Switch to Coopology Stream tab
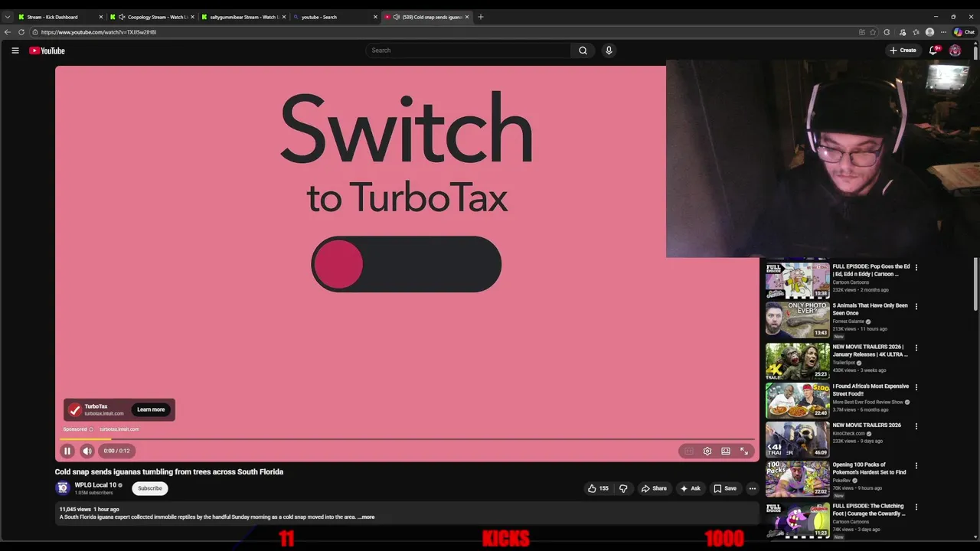Screen dimensions: 980x551 point(152,17)
